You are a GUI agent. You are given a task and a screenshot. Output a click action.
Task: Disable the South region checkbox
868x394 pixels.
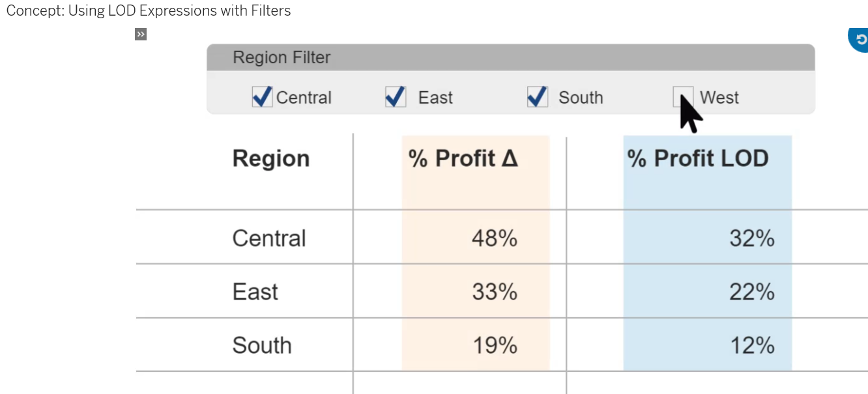(537, 97)
